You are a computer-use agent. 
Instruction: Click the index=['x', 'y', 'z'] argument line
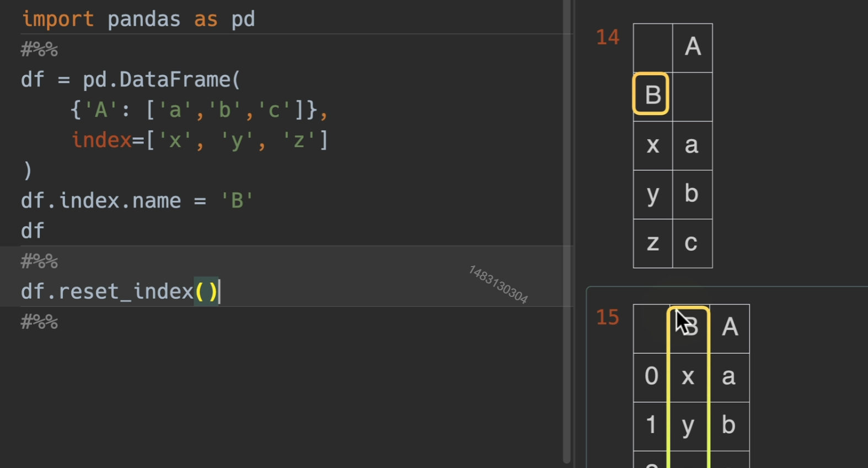[x=200, y=140]
